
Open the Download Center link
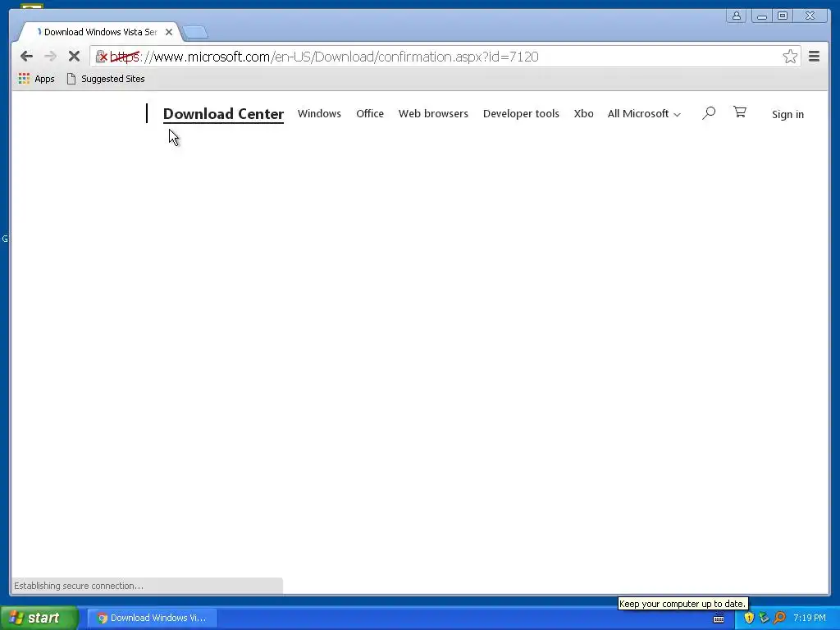coord(223,114)
